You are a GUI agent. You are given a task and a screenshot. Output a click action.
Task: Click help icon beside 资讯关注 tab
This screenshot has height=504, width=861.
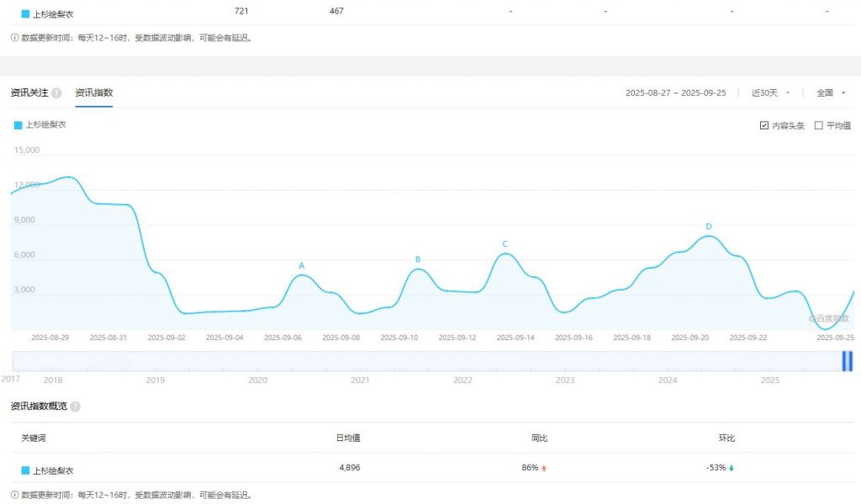pyautogui.click(x=56, y=93)
